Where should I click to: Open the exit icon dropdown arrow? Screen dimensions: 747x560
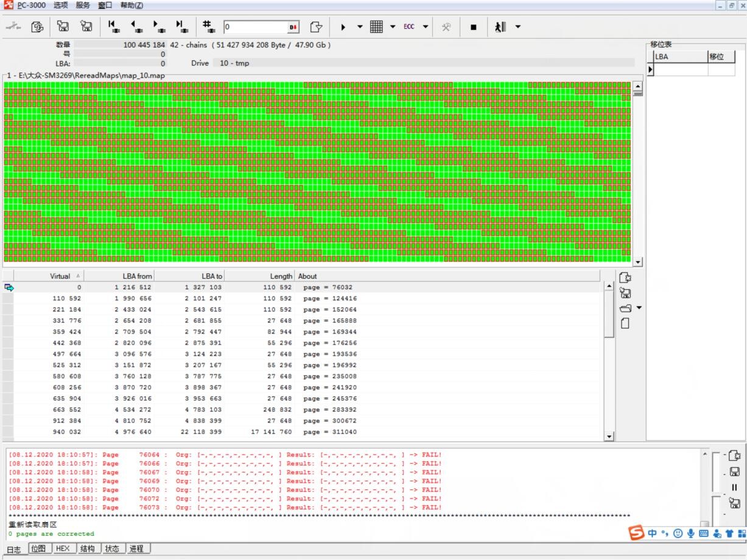(518, 27)
